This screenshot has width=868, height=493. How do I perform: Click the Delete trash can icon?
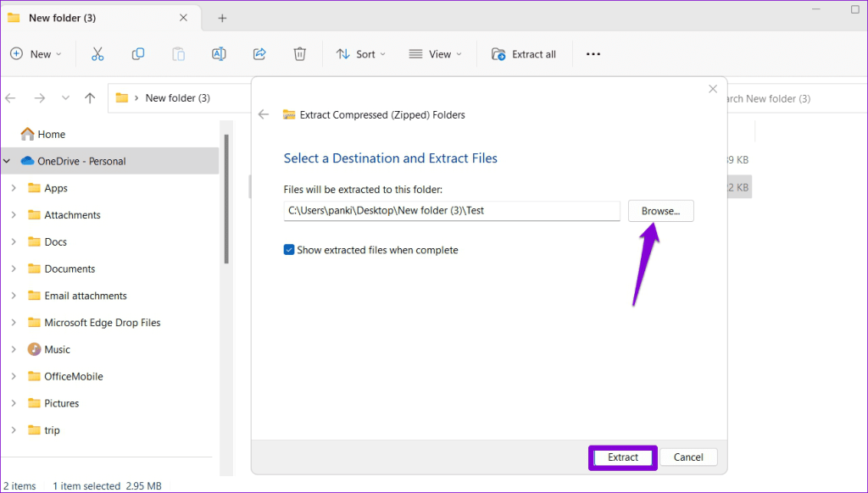[299, 53]
